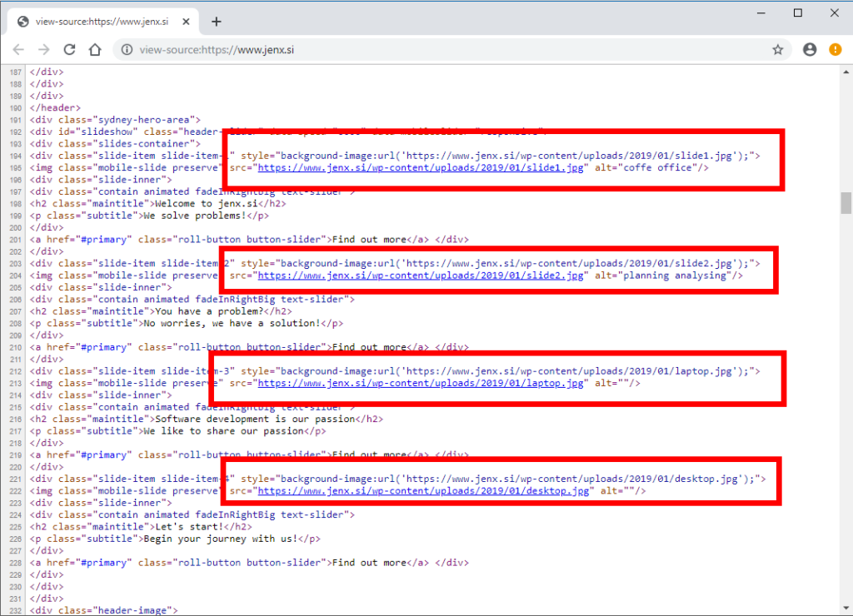
Task: Open the desktop.jpg image link
Action: point(423,490)
